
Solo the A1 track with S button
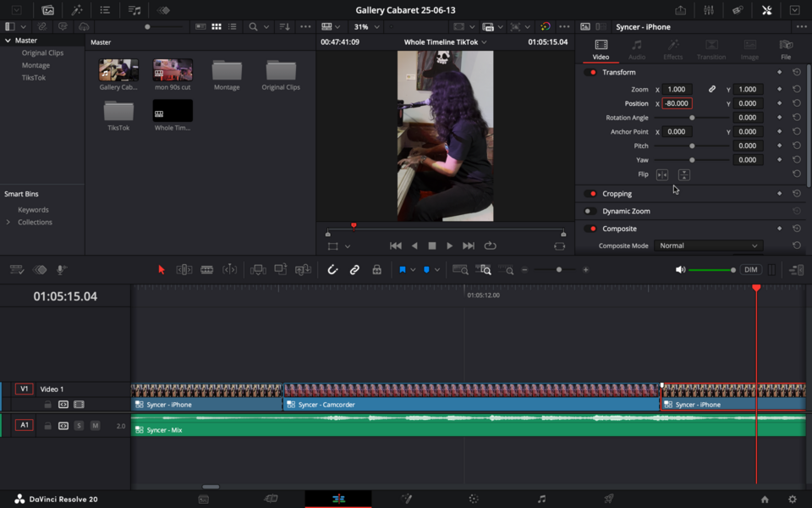tap(79, 426)
